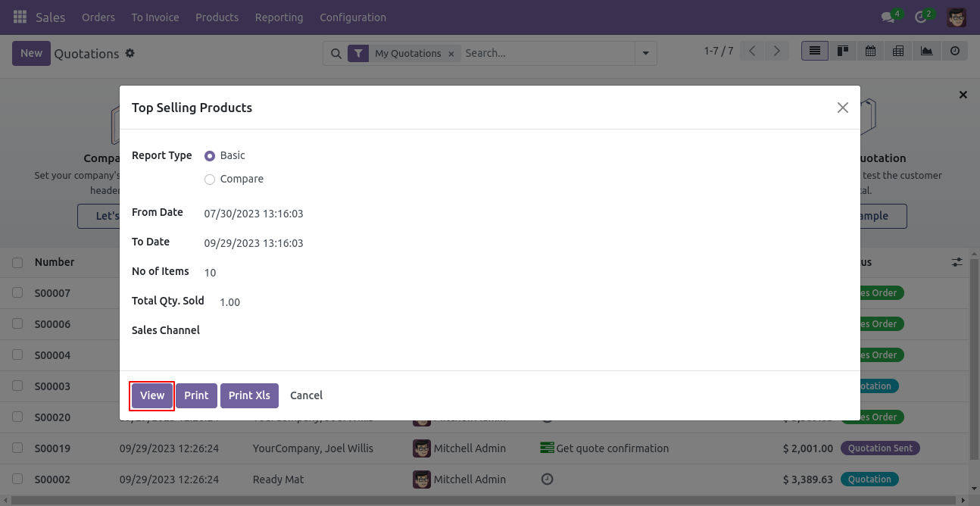Screen dimensions: 980x506
Task: Switch to Kanban view icon
Action: point(843,51)
